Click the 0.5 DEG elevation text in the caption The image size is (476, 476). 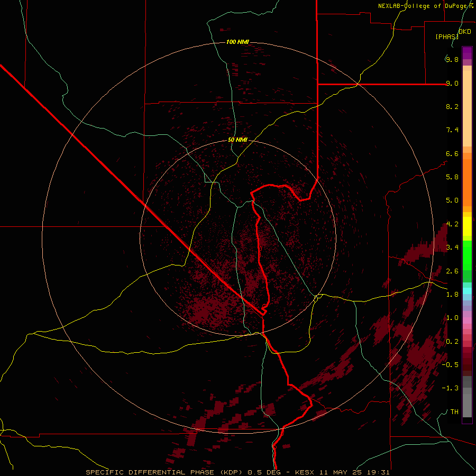(x=264, y=472)
